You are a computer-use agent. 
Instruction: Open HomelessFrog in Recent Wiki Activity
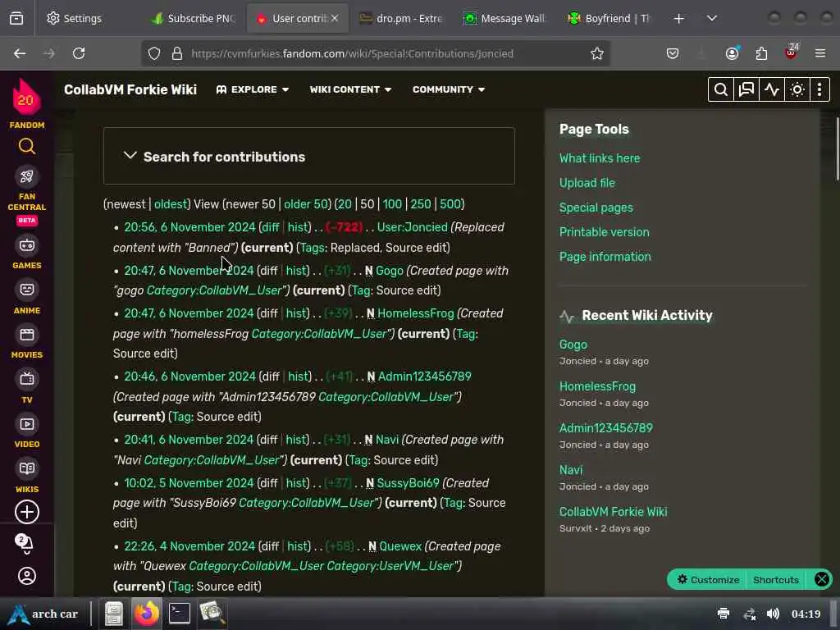(x=597, y=386)
